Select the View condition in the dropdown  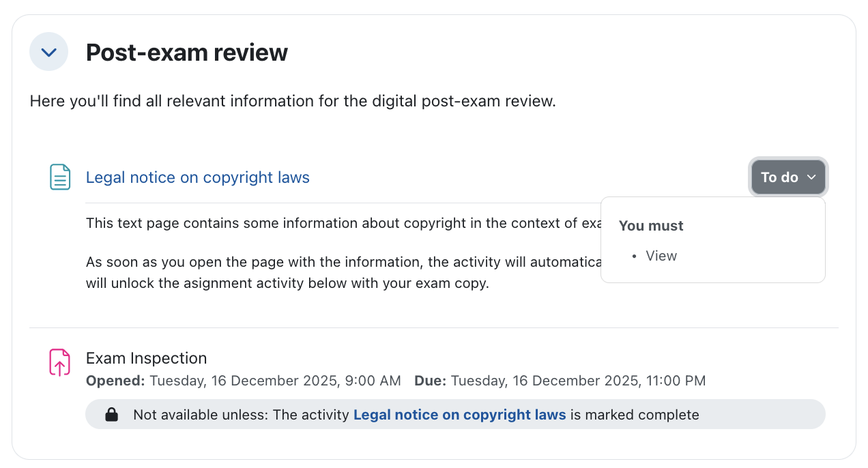(661, 256)
